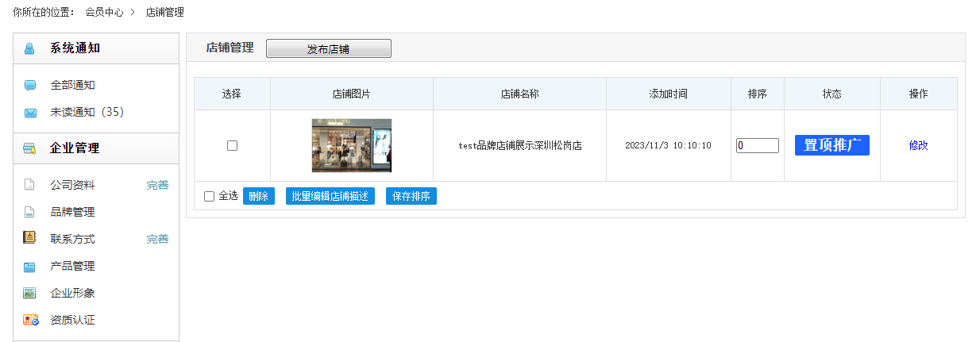Go to 公司资料 menu item
This screenshot has height=342, width=980.
click(72, 185)
